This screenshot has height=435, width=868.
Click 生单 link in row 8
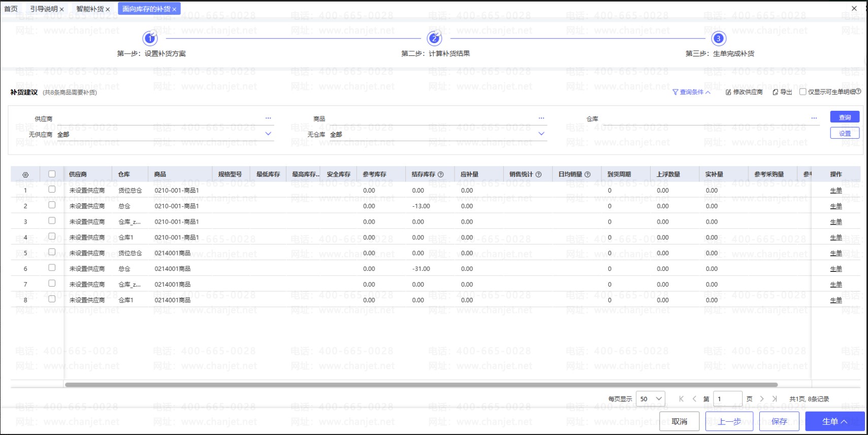[836, 300]
